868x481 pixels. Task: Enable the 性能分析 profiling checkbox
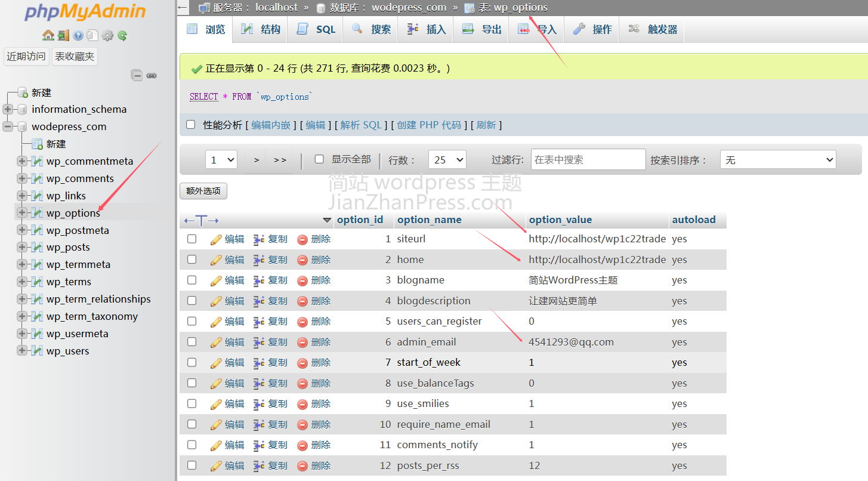191,125
